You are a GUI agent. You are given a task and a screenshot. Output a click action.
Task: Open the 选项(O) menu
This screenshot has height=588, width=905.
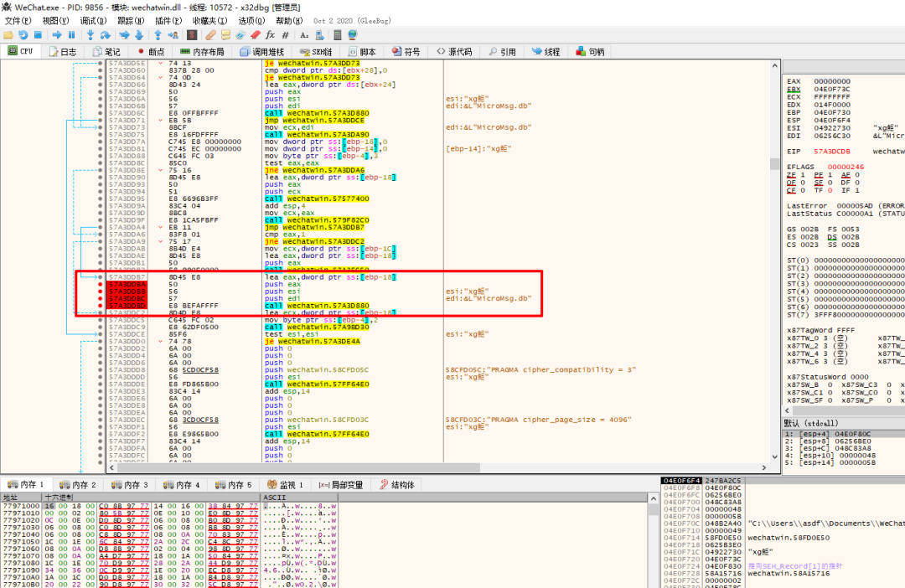(251, 21)
